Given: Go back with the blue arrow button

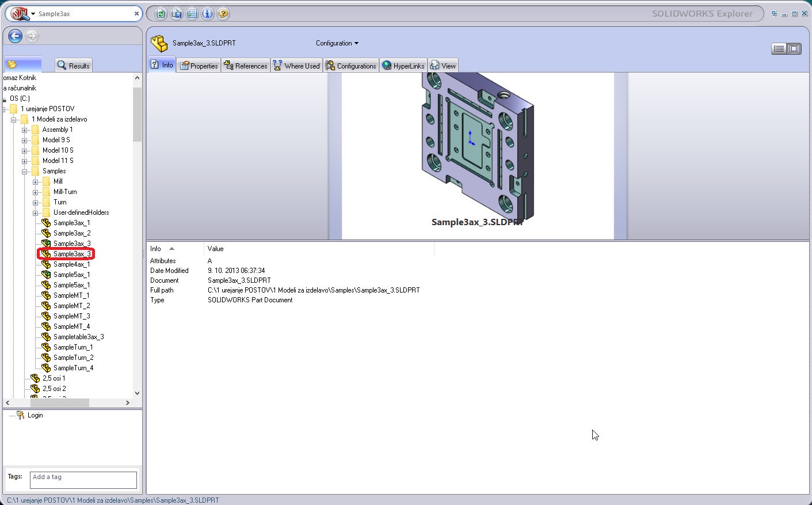Looking at the screenshot, I should [x=16, y=36].
